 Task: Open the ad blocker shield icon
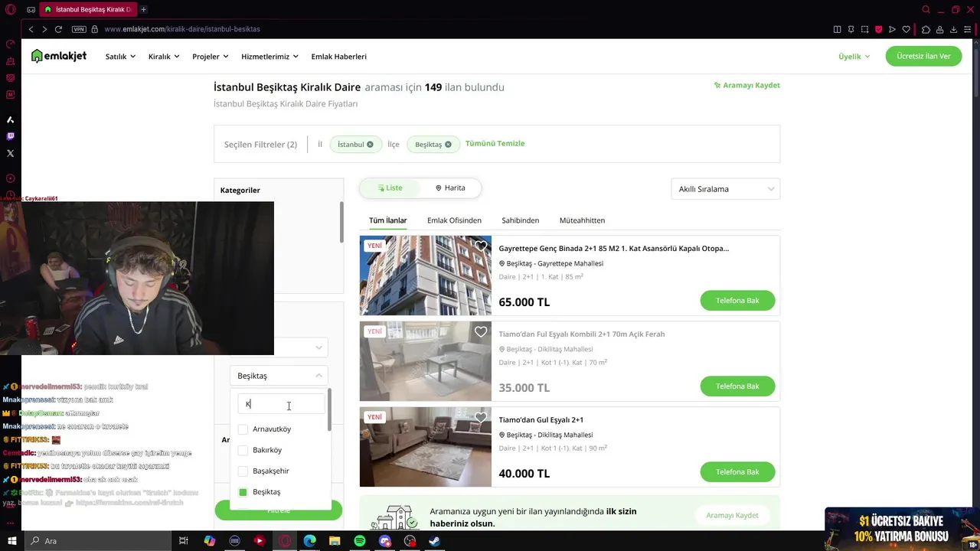(878, 29)
